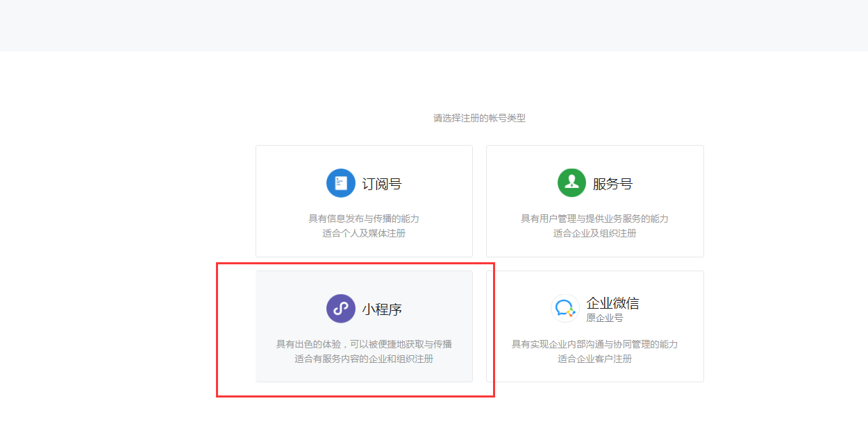This screenshot has width=868, height=444.
Task: Click the 企业微信 chat bubble icon
Action: point(565,309)
